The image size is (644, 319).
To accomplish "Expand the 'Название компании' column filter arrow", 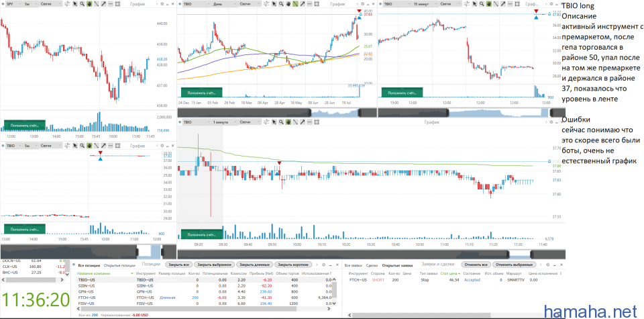I will [132, 273].
